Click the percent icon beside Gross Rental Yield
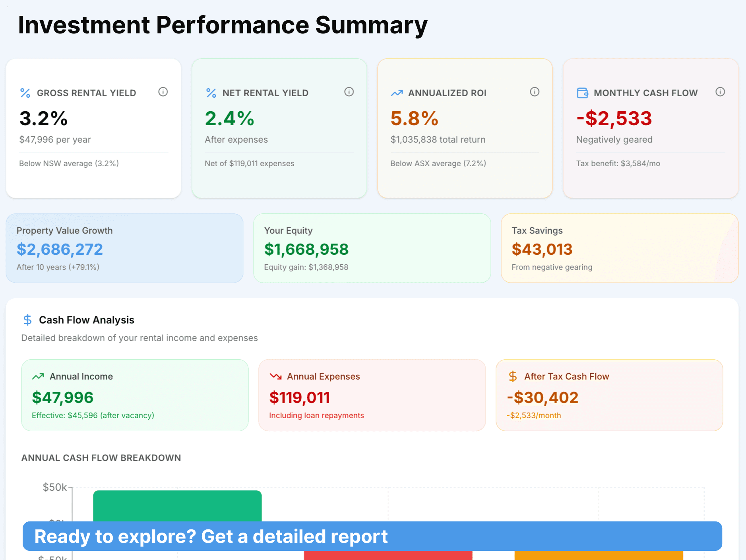Image resolution: width=746 pixels, height=560 pixels. point(25,93)
